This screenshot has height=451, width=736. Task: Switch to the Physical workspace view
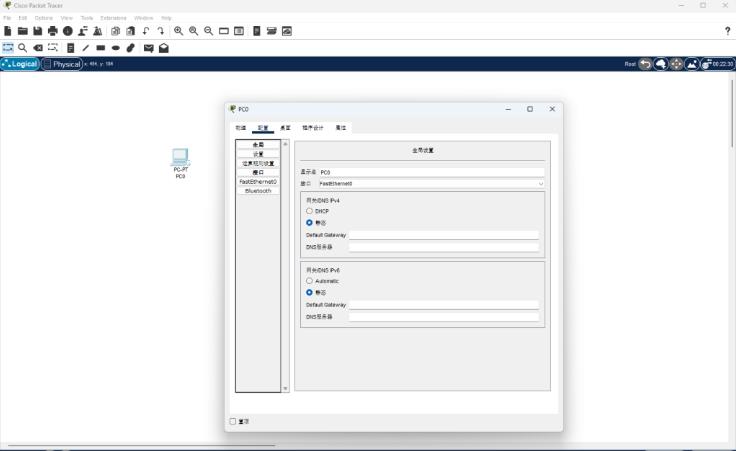(x=62, y=64)
